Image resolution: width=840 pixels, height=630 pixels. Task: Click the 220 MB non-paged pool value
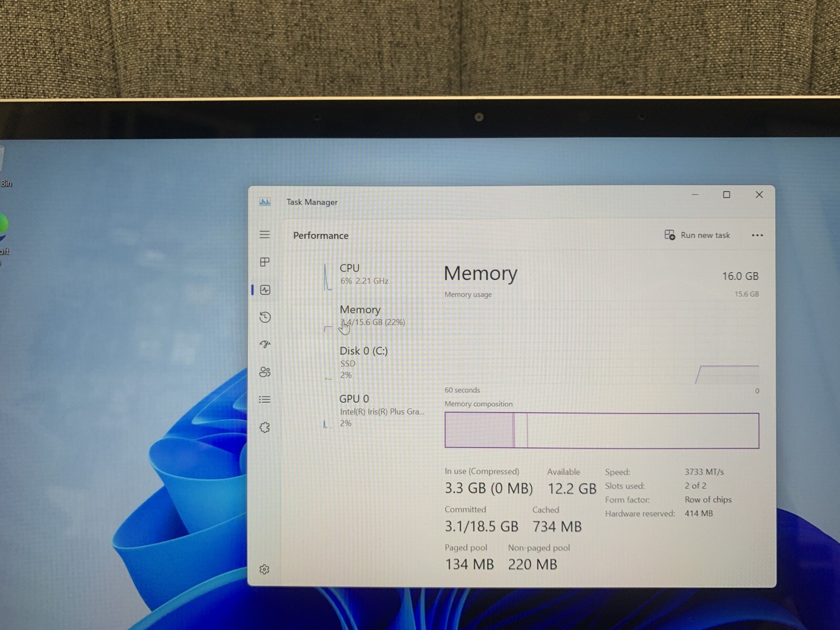[532, 564]
